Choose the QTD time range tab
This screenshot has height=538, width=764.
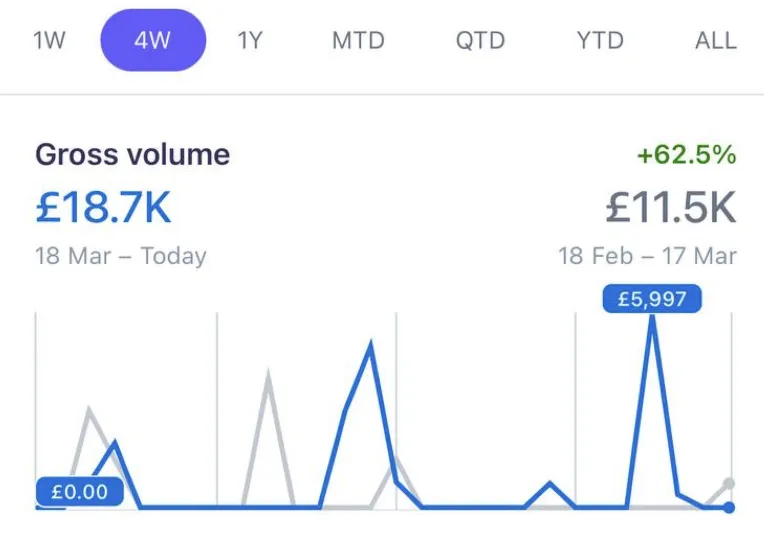click(x=480, y=40)
